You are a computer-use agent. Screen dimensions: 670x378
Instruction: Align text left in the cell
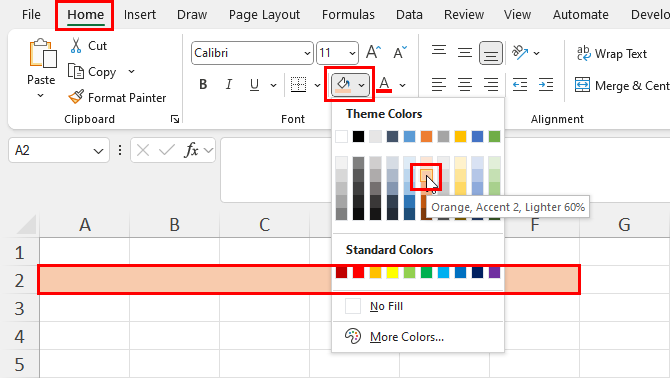click(x=439, y=85)
